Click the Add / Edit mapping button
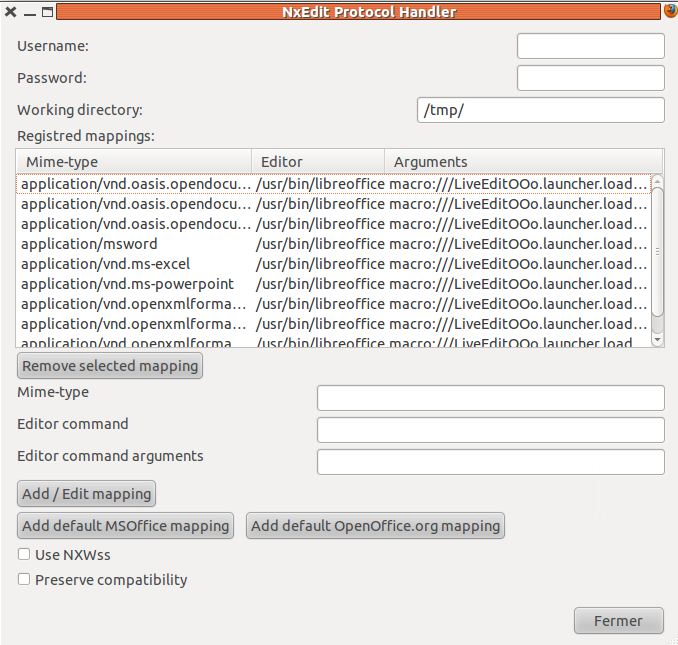The height and width of the screenshot is (645, 678). coord(87,493)
